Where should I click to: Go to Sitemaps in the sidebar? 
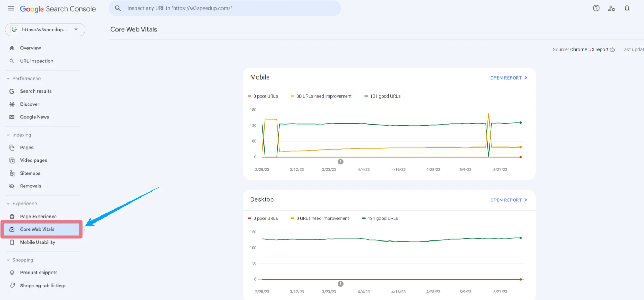click(x=30, y=173)
